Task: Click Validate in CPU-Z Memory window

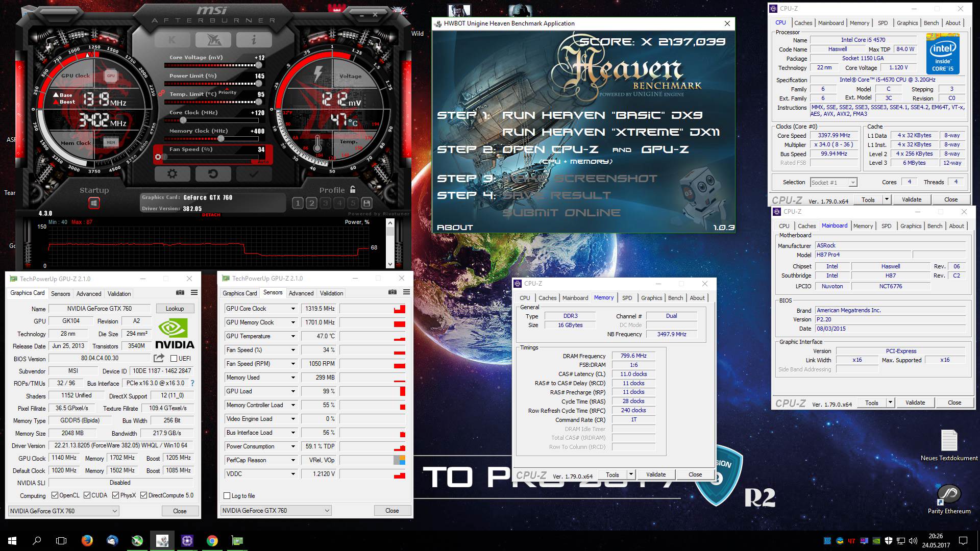Action: tap(656, 474)
